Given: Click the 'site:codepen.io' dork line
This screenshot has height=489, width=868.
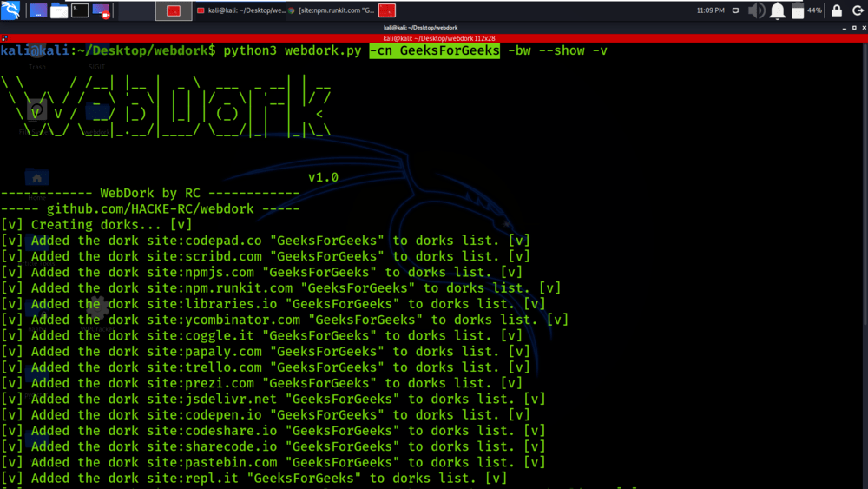Looking at the screenshot, I should tap(265, 415).
